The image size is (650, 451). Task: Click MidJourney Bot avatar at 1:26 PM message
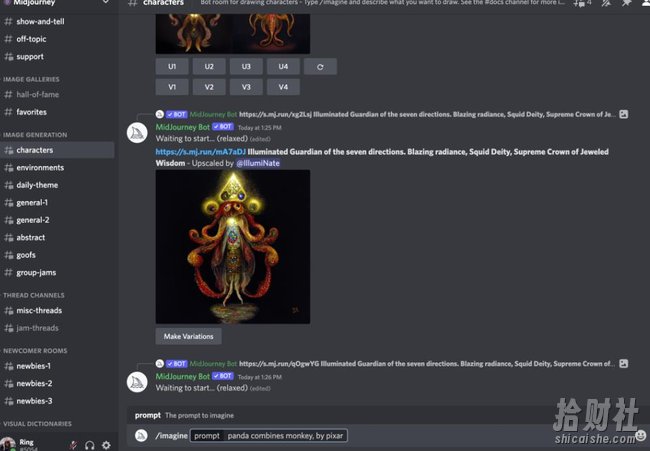(x=137, y=382)
